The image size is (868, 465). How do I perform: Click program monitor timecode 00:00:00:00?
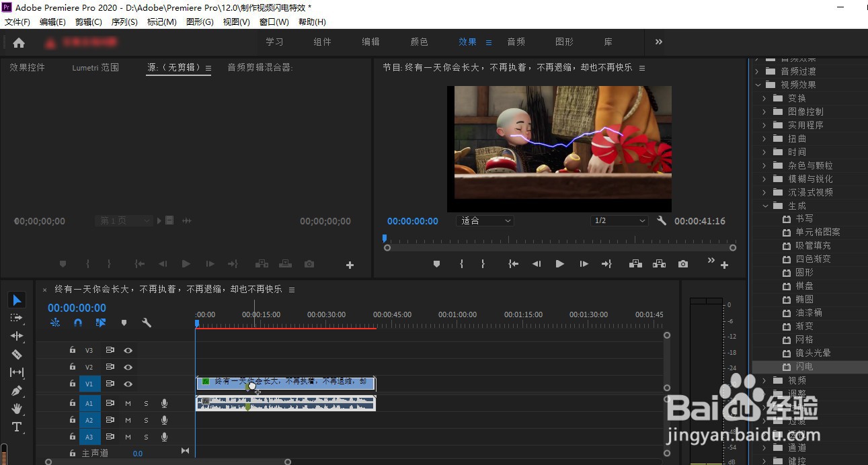tap(412, 221)
